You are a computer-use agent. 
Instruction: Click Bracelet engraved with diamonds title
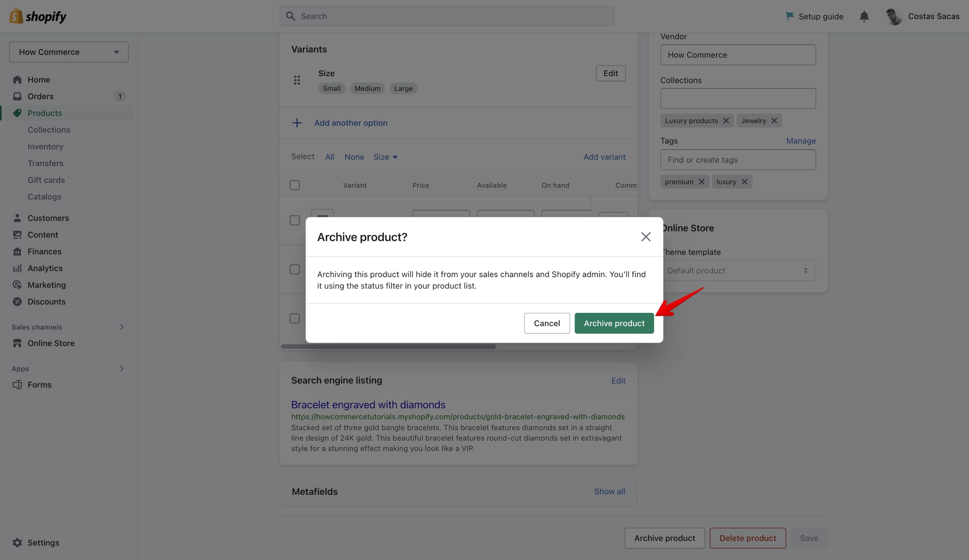(x=368, y=405)
